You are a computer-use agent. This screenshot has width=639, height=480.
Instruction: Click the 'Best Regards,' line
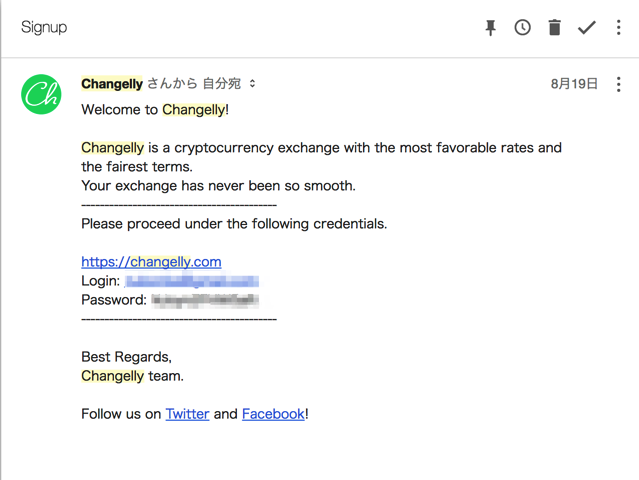[126, 357]
